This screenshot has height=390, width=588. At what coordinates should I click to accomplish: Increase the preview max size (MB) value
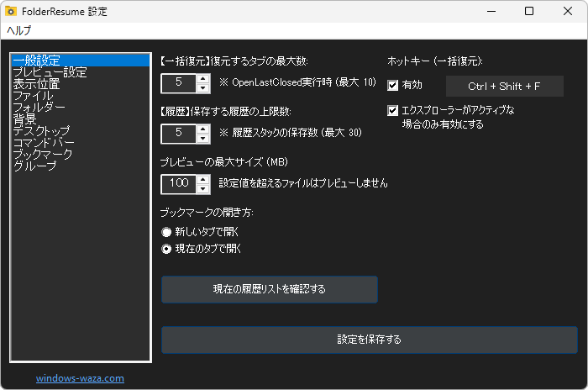tap(203, 180)
